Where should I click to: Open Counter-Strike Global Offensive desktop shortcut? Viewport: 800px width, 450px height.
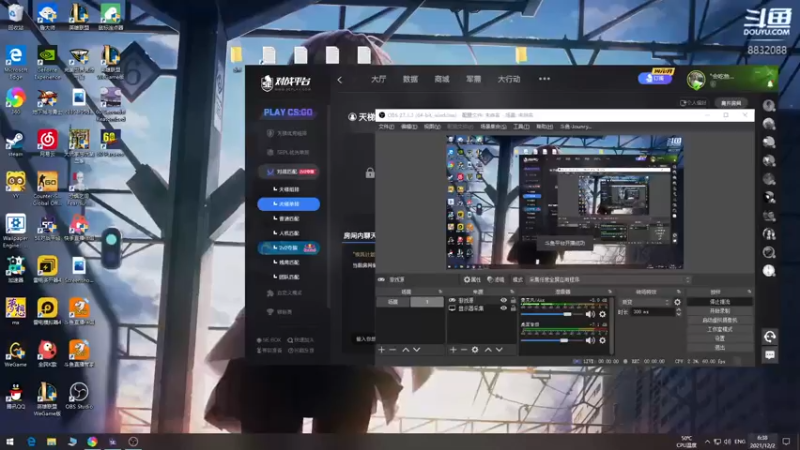[x=47, y=186]
